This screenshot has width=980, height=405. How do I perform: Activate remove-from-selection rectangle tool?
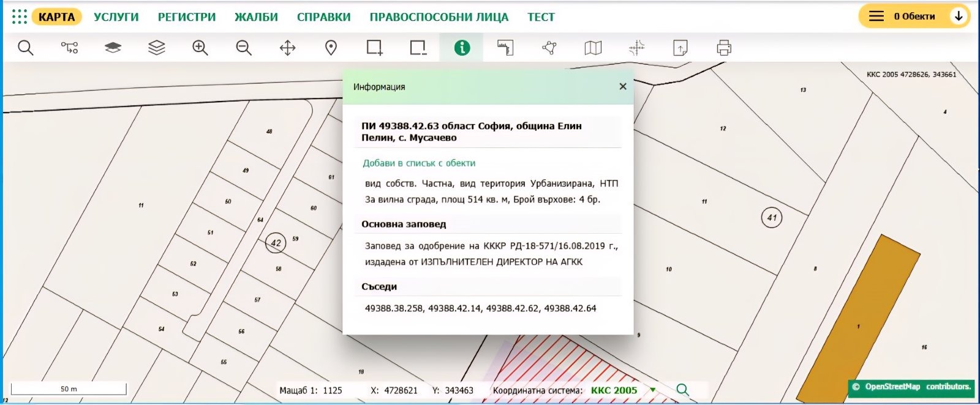418,48
